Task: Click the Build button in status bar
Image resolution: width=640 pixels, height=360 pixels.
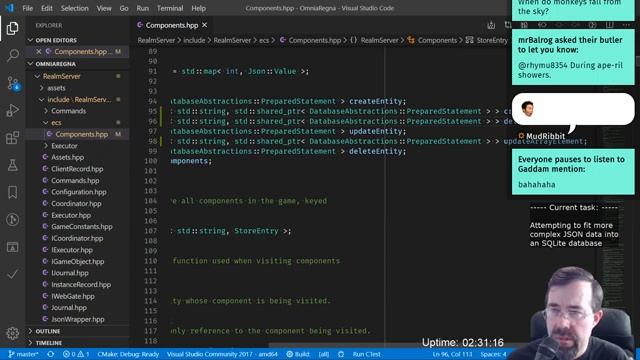Action: [298, 354]
